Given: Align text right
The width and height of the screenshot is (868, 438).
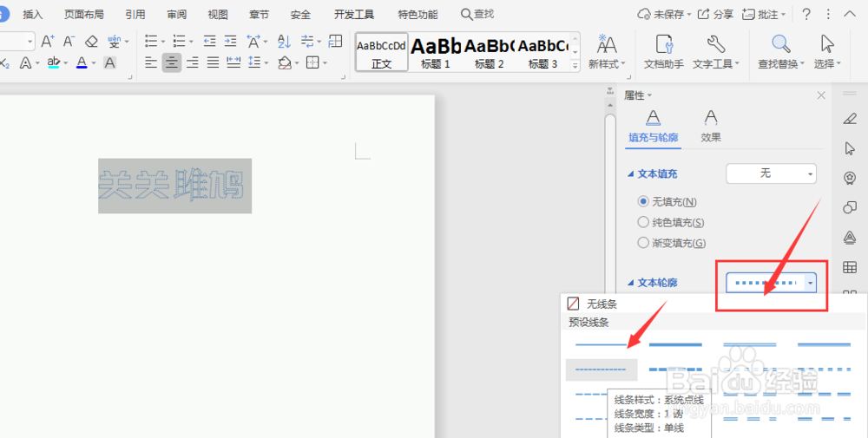Looking at the screenshot, I should coord(193,62).
